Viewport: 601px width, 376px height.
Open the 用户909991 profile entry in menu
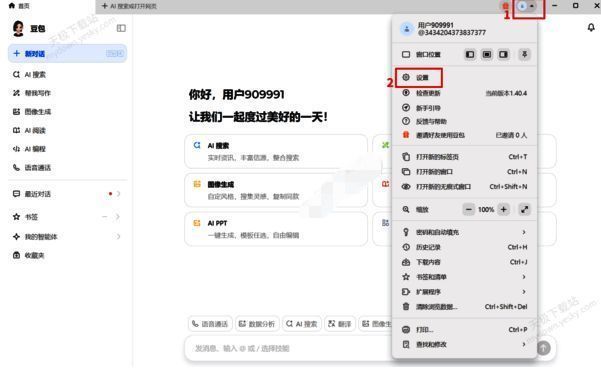click(464, 29)
